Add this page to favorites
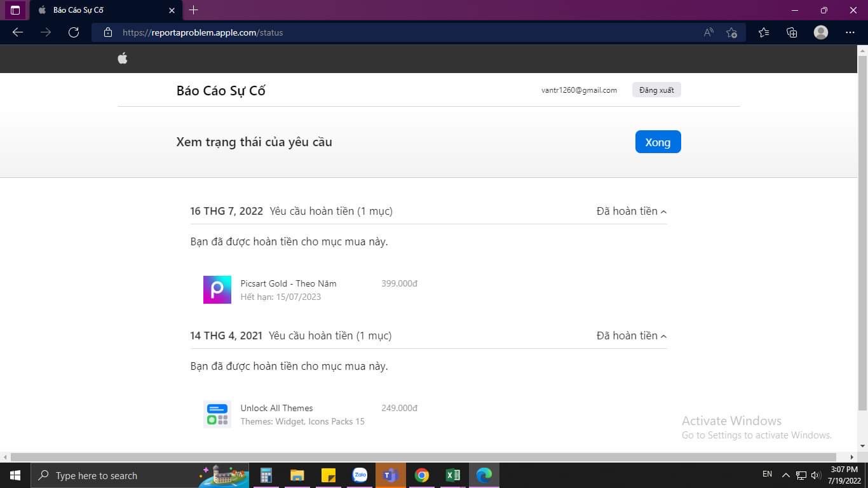 [732, 32]
